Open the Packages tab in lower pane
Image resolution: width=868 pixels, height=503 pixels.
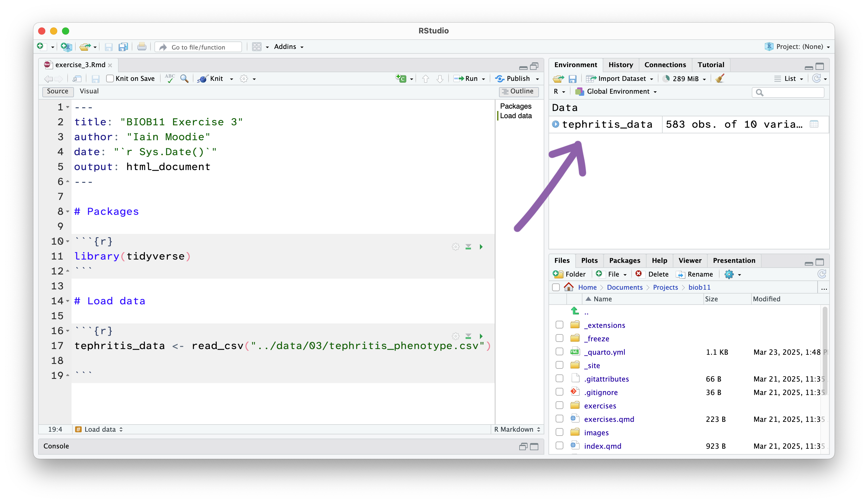pos(624,260)
